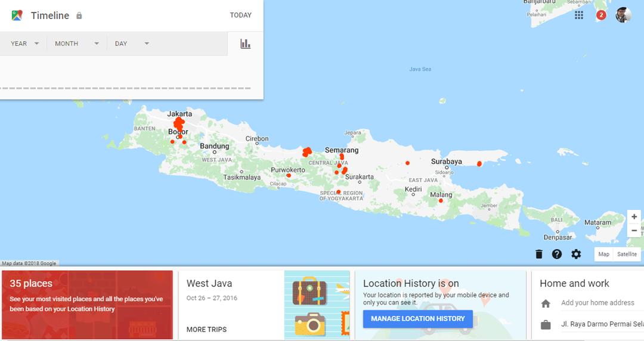Open the settings gear icon
Screen dimensions: 644x341
pyautogui.click(x=576, y=254)
